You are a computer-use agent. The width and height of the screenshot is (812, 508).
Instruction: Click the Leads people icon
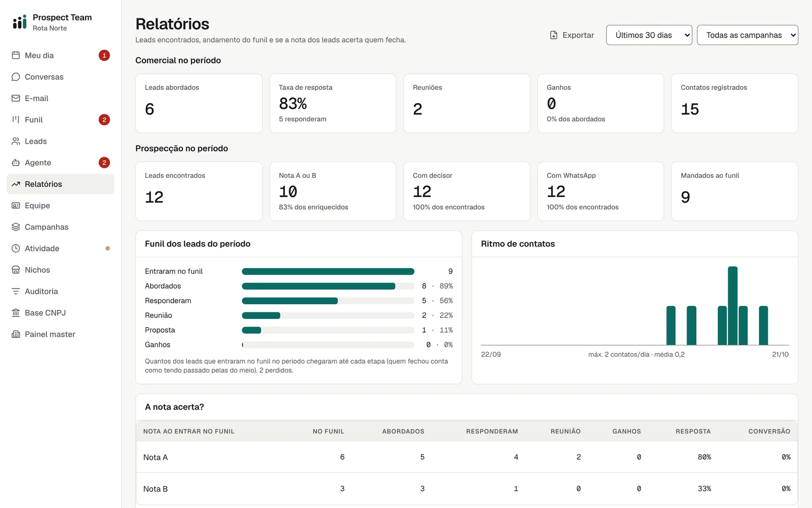tap(16, 141)
